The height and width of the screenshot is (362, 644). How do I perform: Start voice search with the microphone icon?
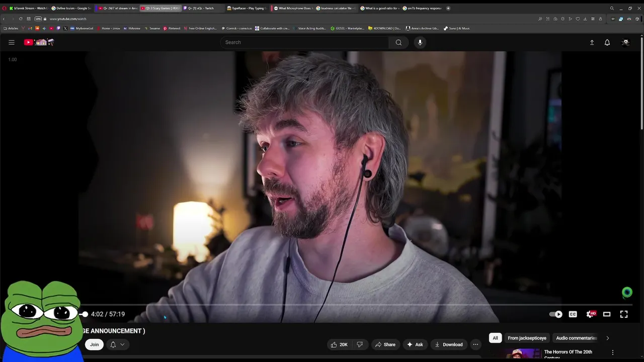pos(420,42)
